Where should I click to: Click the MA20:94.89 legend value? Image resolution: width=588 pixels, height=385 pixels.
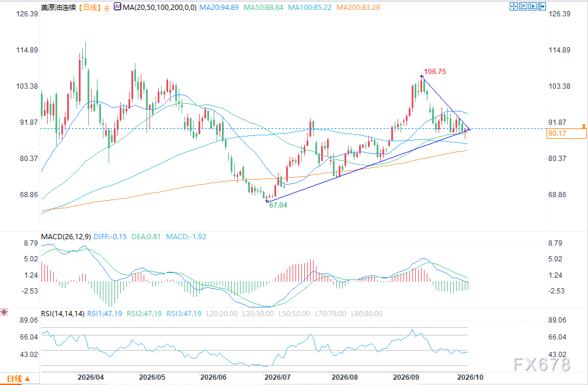point(219,7)
